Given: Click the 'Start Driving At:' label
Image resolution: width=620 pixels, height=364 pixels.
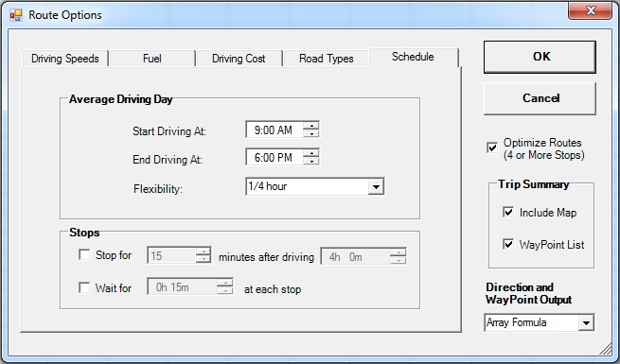Looking at the screenshot, I should [169, 131].
